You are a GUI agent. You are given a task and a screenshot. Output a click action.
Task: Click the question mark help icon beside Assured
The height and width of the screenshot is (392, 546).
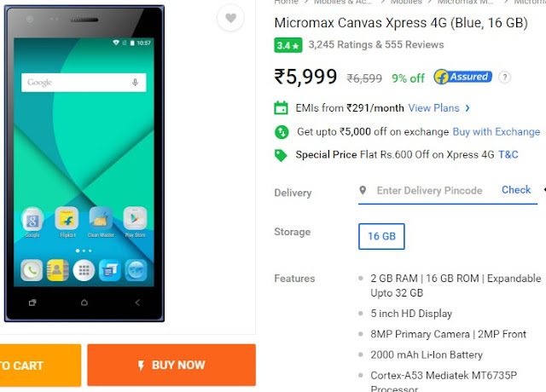(x=504, y=78)
